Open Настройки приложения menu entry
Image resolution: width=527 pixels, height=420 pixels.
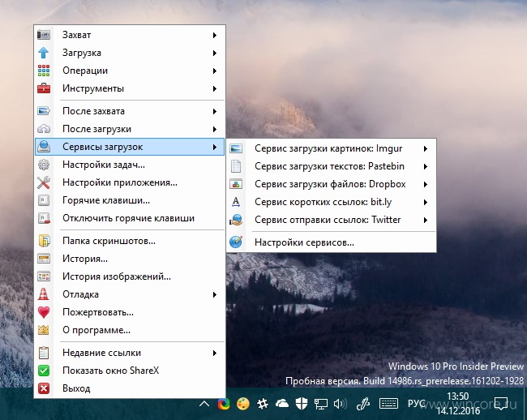(130, 182)
